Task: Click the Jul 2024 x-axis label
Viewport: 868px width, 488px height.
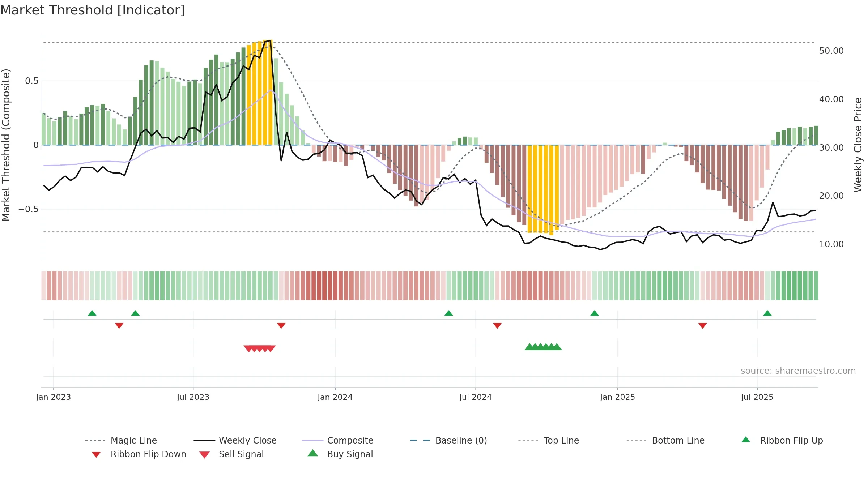Action: tap(476, 397)
